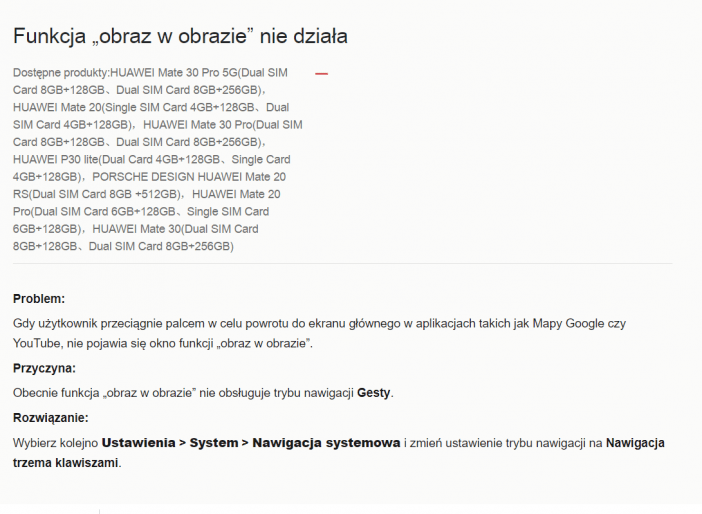Click the bold word "Gesty"
The width and height of the screenshot is (702, 514).
coord(373,393)
